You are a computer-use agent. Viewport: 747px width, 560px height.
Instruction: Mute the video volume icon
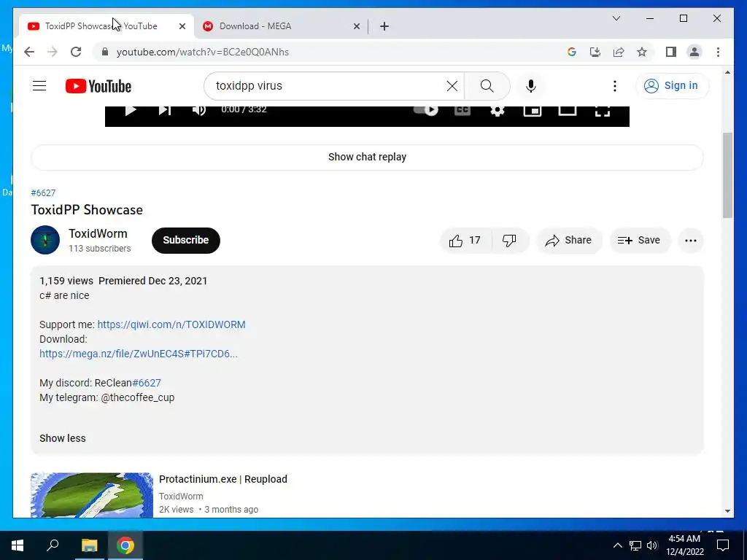(199, 110)
